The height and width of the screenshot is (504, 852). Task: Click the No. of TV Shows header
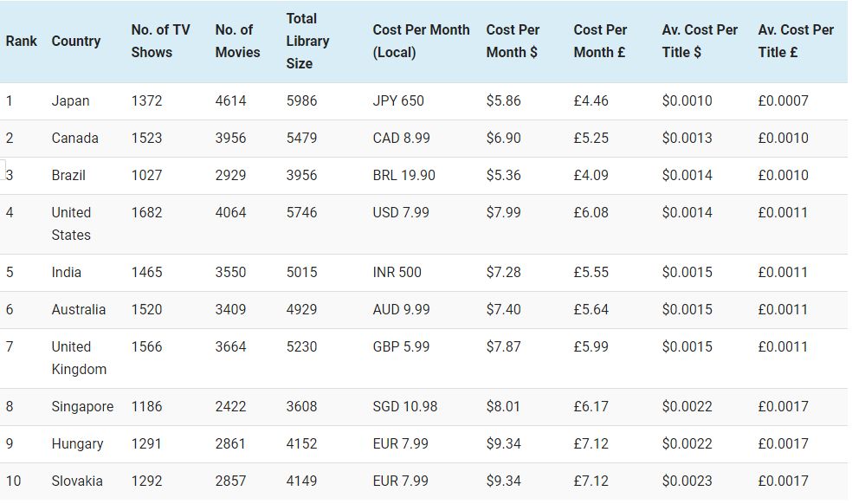tap(160, 41)
